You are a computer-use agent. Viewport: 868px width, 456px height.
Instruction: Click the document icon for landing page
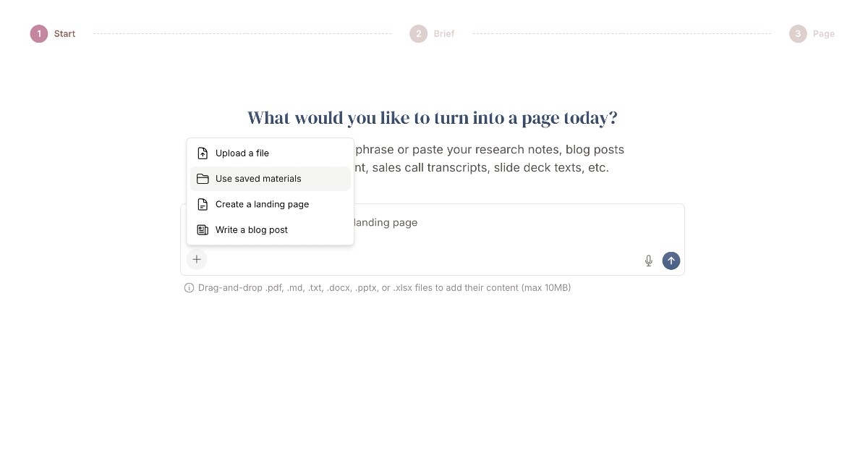(203, 205)
